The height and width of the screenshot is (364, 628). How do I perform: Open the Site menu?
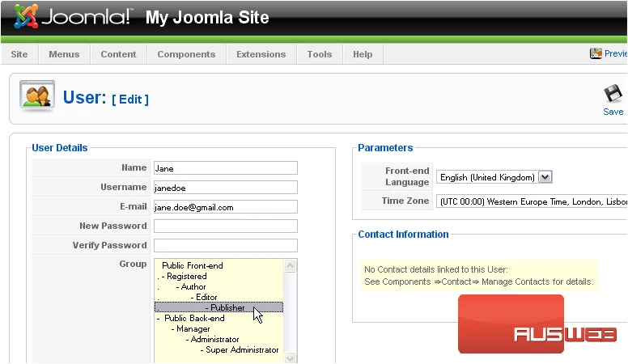point(19,54)
